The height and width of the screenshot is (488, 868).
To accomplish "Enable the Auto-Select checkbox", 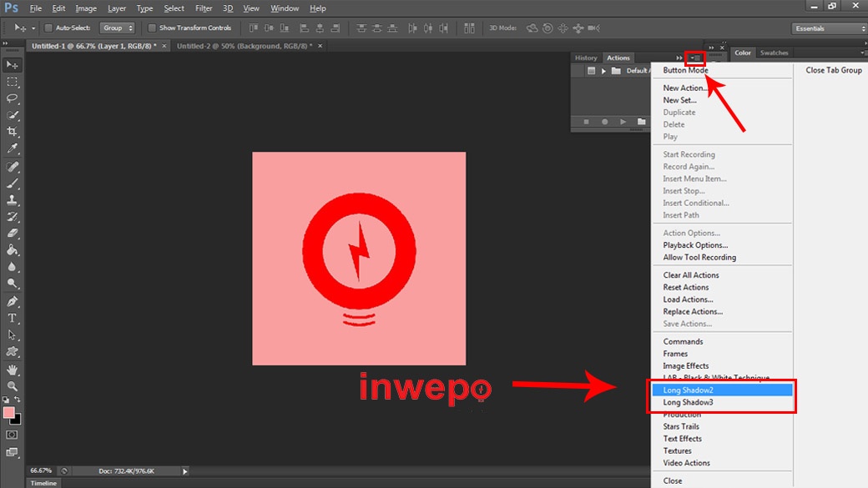I will tap(48, 28).
